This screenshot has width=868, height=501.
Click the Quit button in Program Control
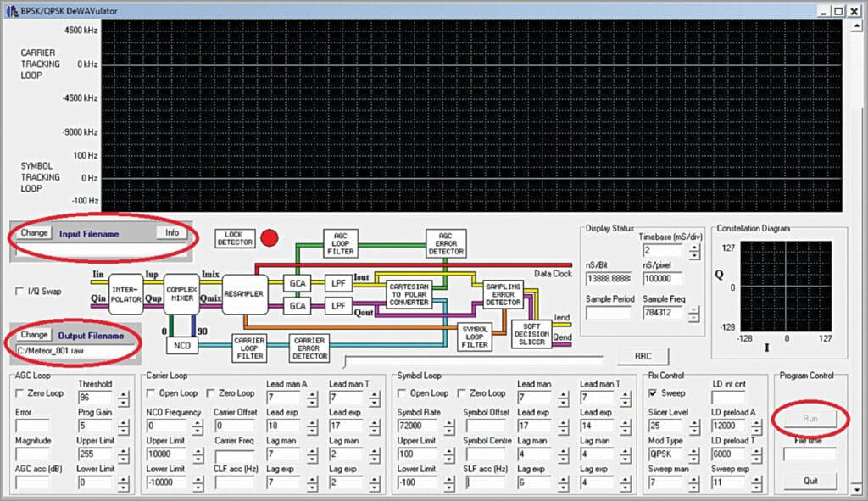pos(812,481)
